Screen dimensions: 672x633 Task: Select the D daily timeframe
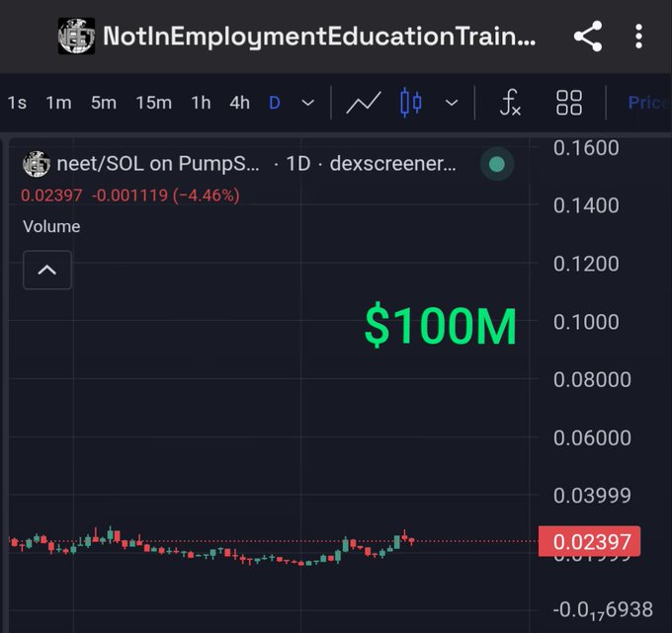coord(275,103)
